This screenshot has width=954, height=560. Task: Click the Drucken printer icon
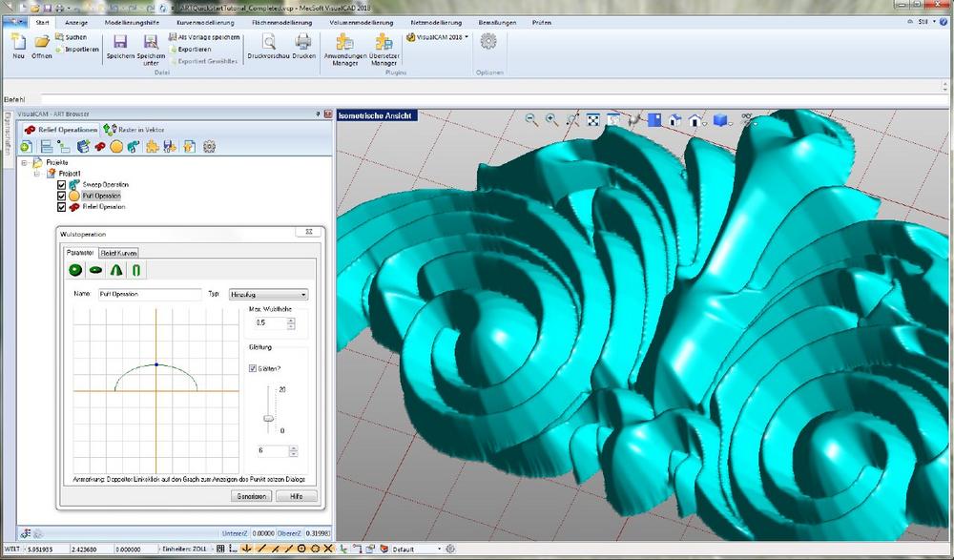click(303, 43)
